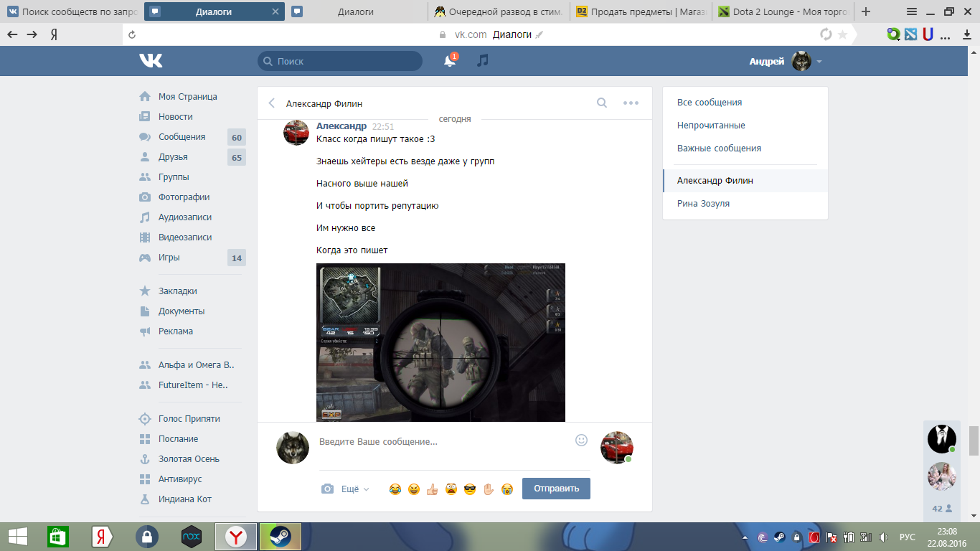Open the Yandex Я home button
Viewport: 980px width, 551px height.
point(54,34)
